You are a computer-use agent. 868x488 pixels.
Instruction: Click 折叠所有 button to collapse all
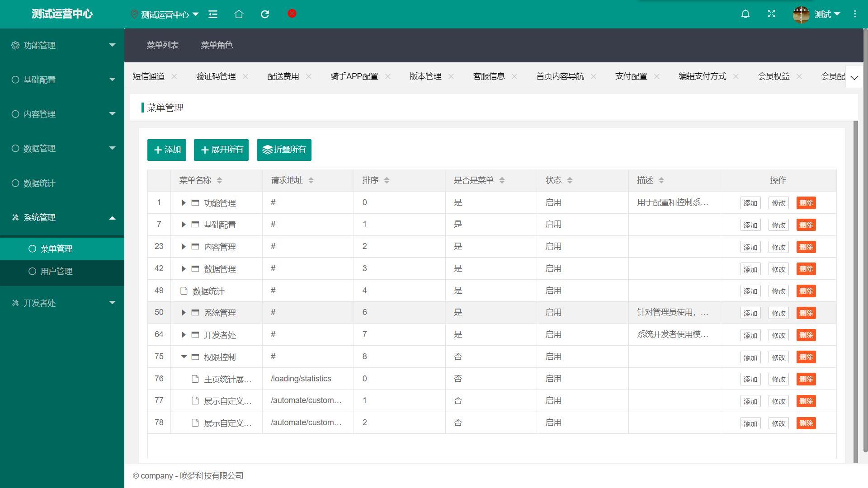coord(284,150)
